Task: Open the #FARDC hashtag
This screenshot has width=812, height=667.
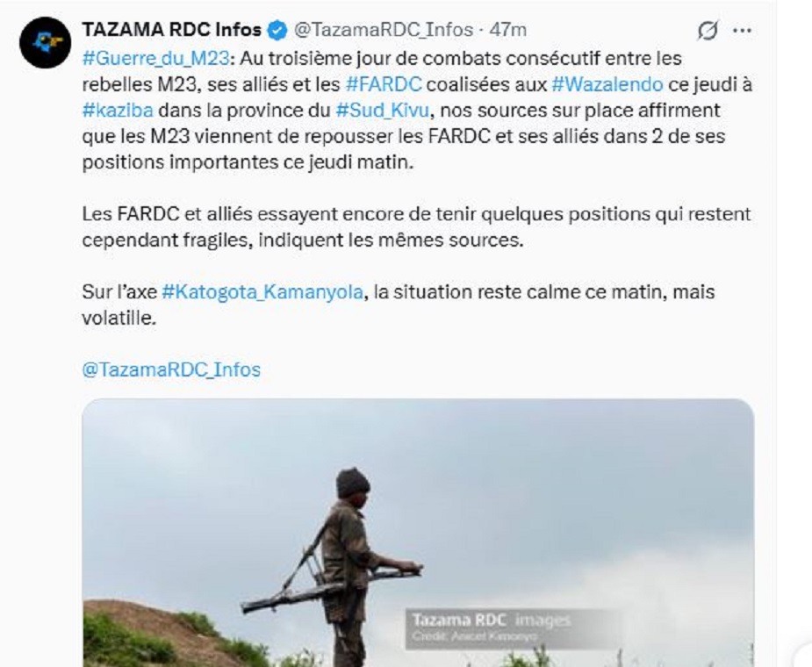Action: tap(384, 84)
